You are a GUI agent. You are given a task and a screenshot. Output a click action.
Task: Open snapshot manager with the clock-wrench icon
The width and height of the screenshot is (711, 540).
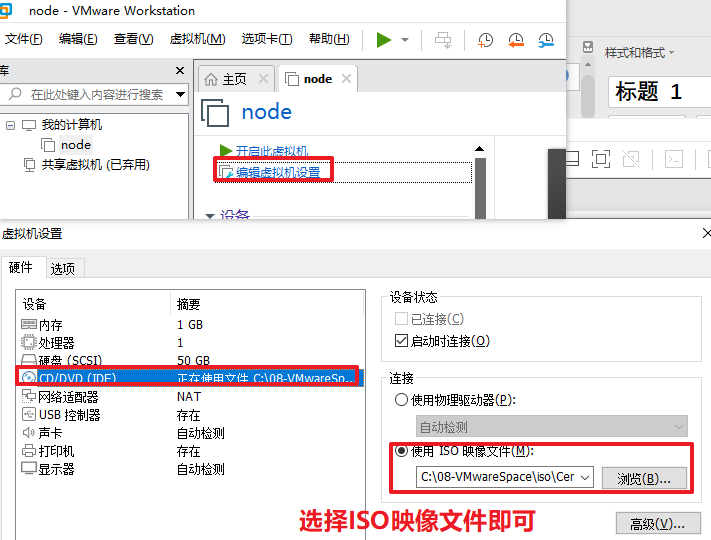point(546,40)
